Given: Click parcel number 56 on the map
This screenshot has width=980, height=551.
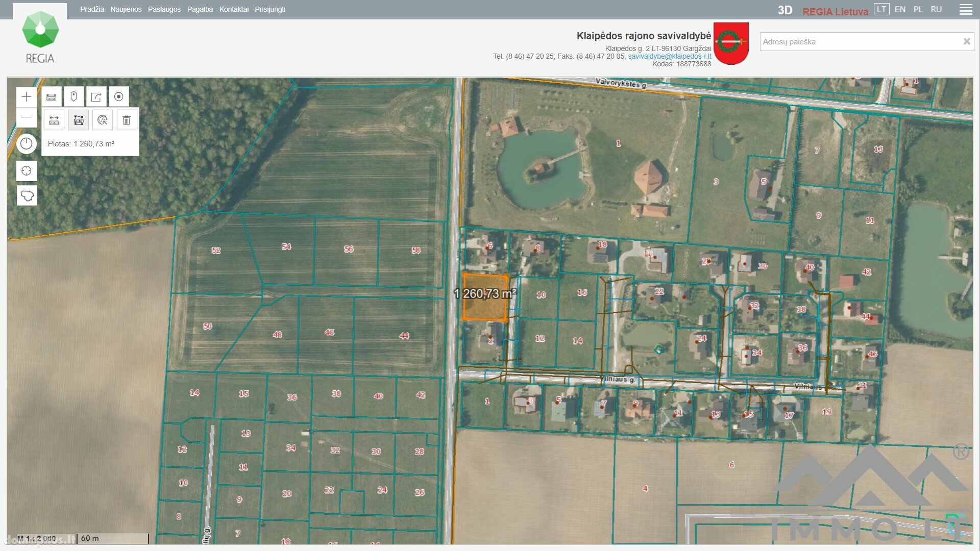Looking at the screenshot, I should [349, 249].
